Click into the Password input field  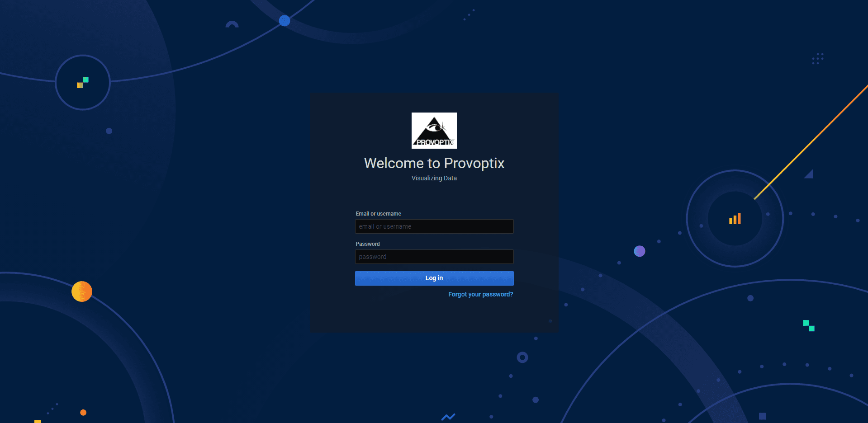[434, 257]
